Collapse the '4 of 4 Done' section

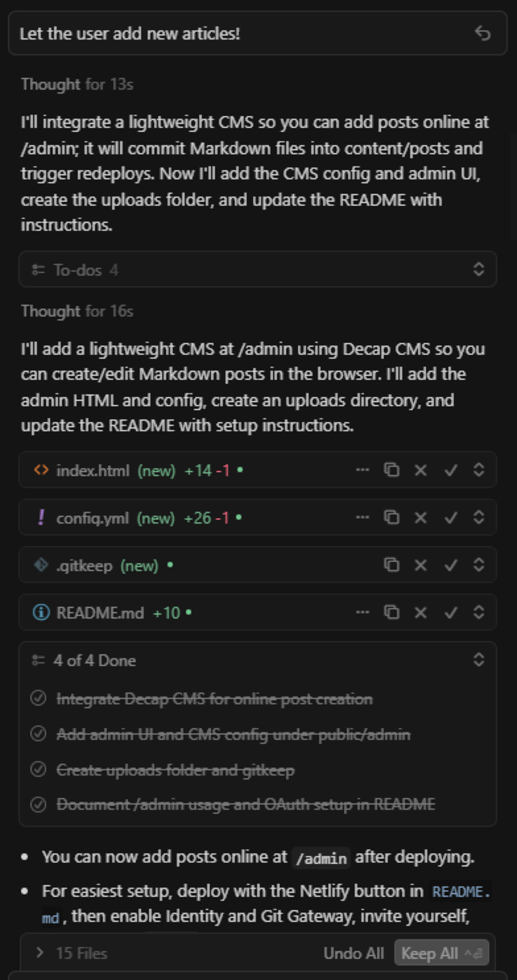click(479, 660)
